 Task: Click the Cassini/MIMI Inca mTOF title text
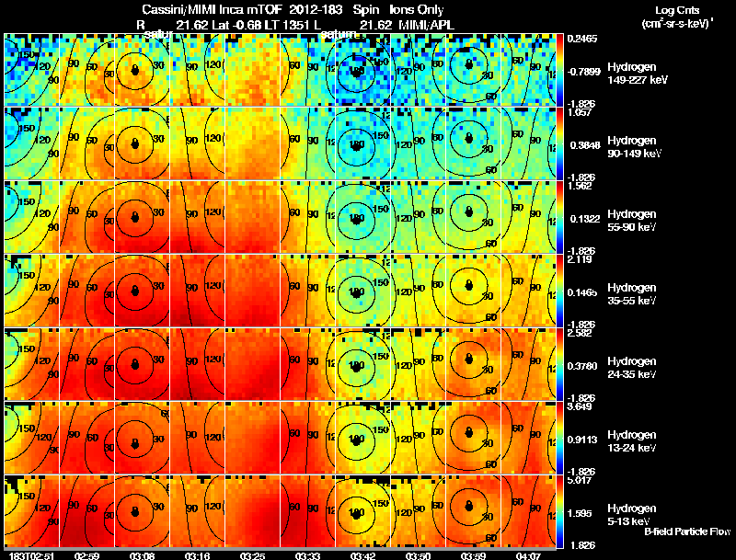click(212, 10)
